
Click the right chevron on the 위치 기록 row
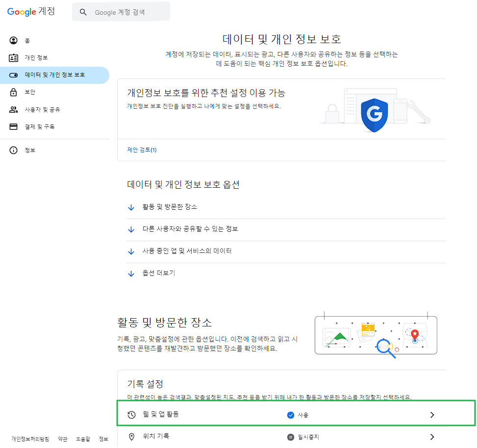coord(432,437)
